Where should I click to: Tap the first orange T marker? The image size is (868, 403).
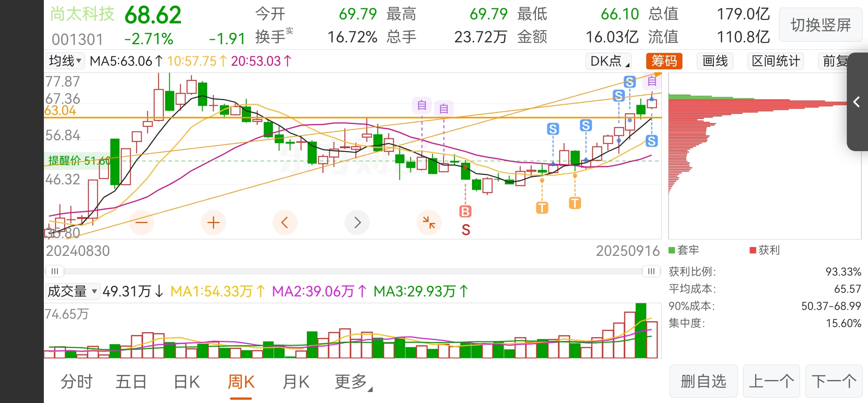(542, 207)
